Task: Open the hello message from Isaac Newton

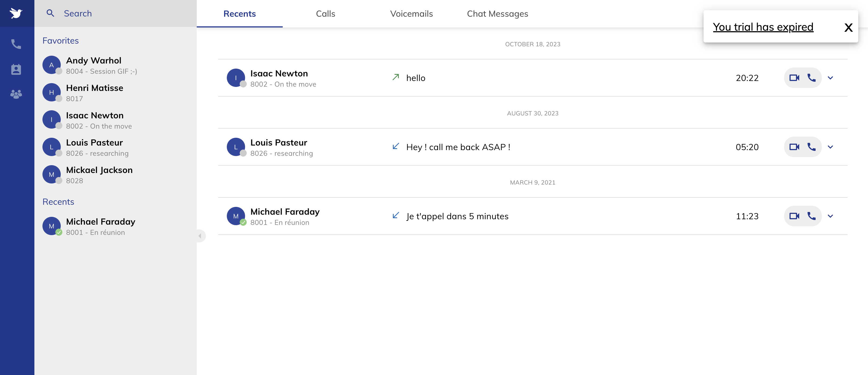Action: tap(416, 78)
